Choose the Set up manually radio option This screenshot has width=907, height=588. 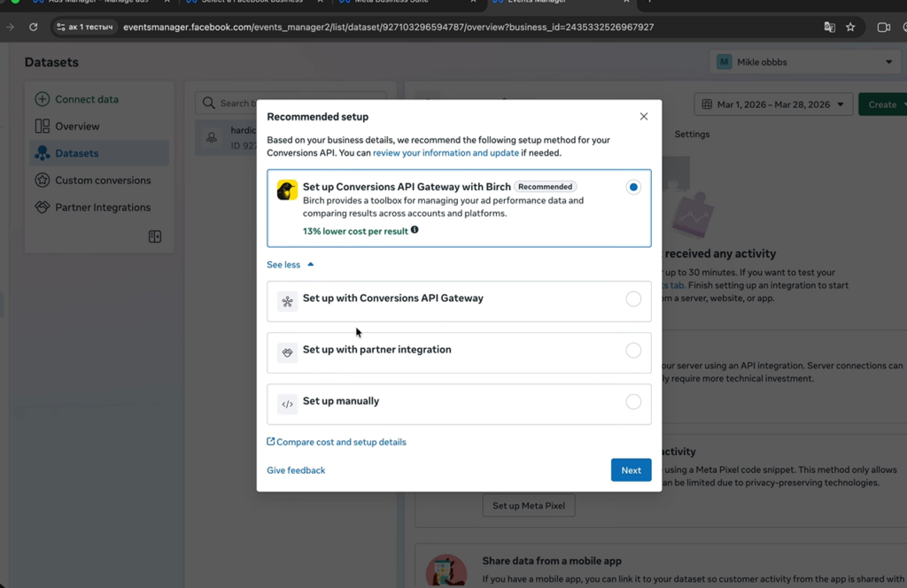[633, 402]
